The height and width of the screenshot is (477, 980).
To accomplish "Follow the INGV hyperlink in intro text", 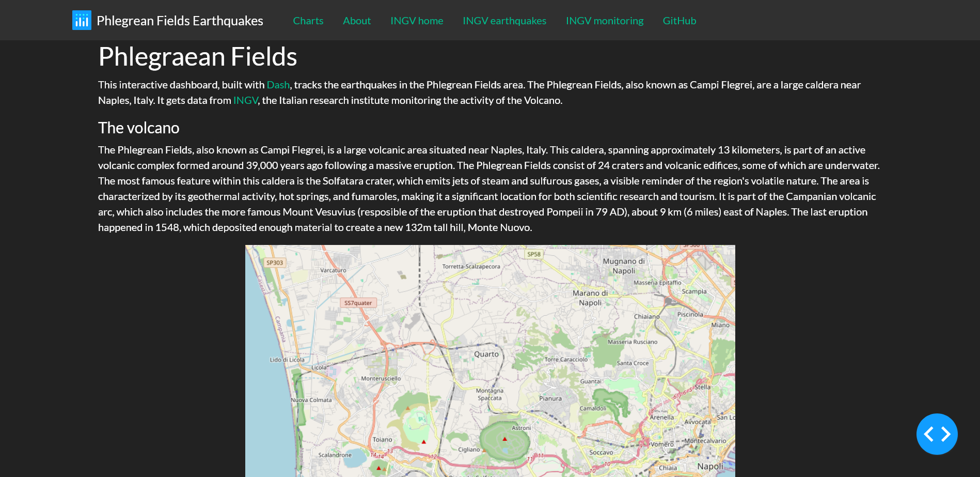I will (x=245, y=100).
